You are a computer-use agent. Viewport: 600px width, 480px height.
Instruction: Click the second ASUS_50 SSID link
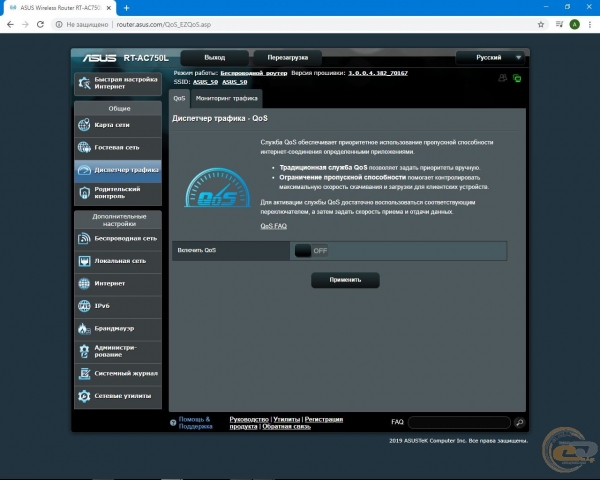tap(235, 82)
